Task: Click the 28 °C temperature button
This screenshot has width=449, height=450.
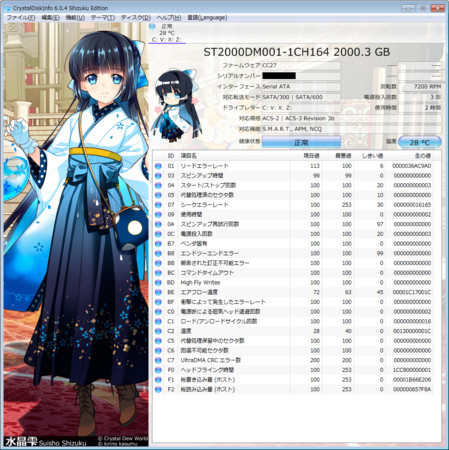Action: (x=420, y=142)
